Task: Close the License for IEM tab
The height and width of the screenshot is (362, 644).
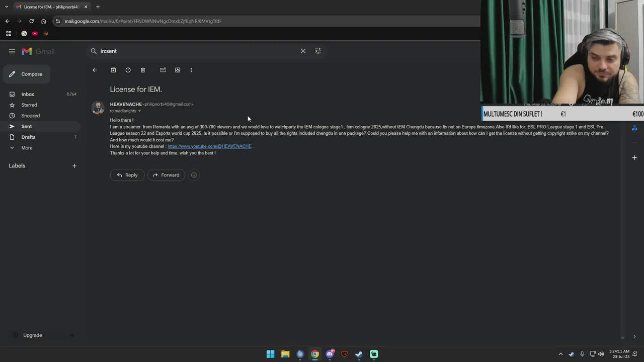Action: point(86,7)
